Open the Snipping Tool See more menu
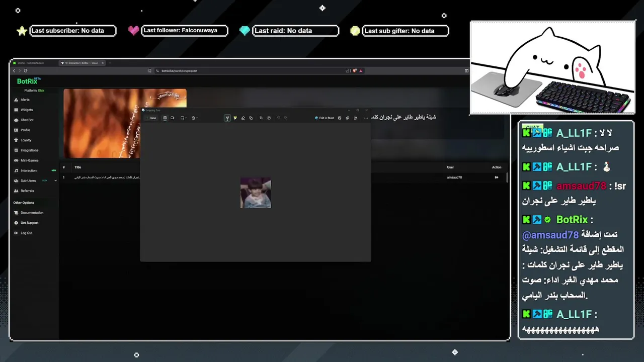The height and width of the screenshot is (362, 644). [x=366, y=118]
